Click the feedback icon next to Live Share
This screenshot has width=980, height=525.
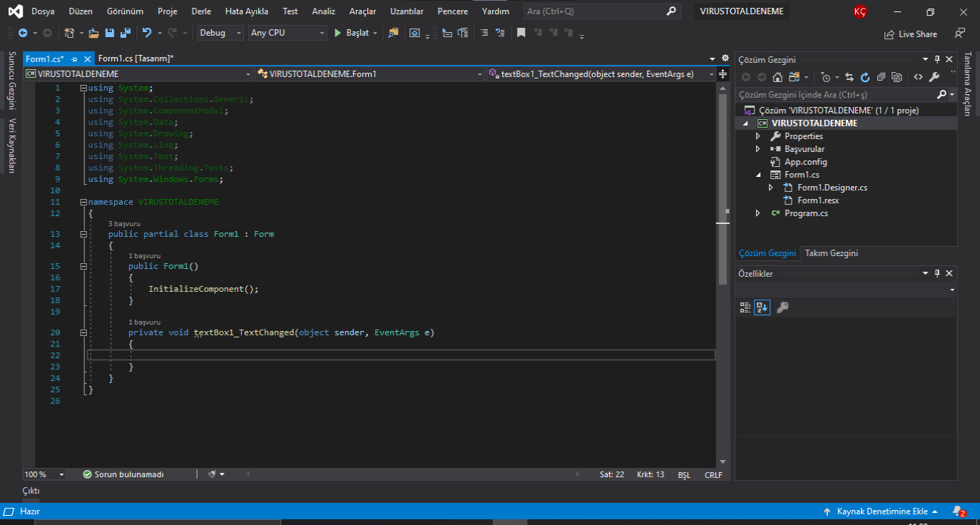click(x=959, y=34)
